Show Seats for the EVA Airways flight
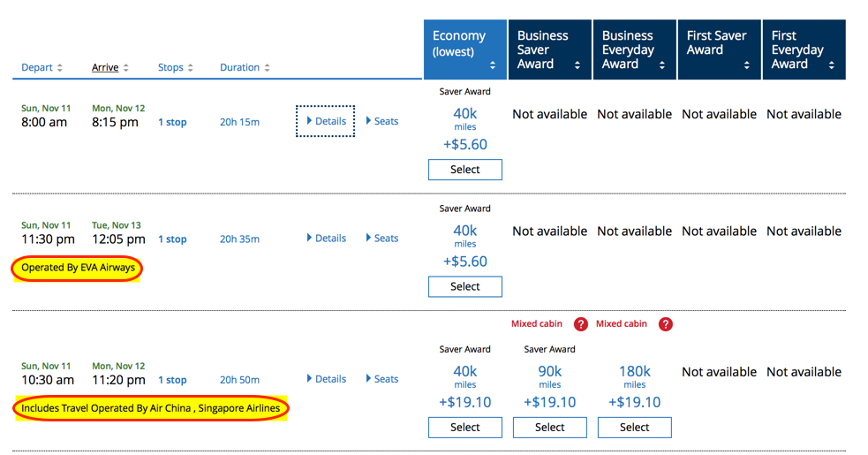The height and width of the screenshot is (455, 868). tap(381, 238)
